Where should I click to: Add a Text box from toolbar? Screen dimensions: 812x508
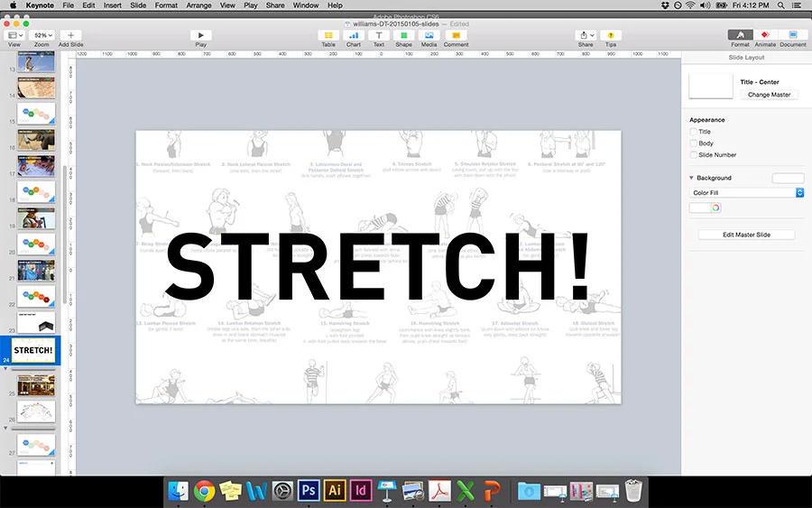(379, 35)
